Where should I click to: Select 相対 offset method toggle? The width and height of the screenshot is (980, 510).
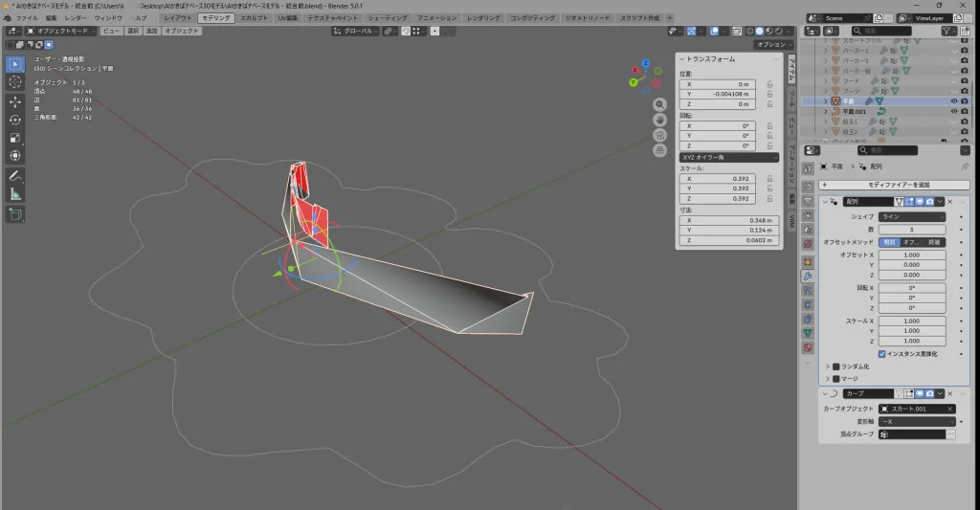pos(887,242)
